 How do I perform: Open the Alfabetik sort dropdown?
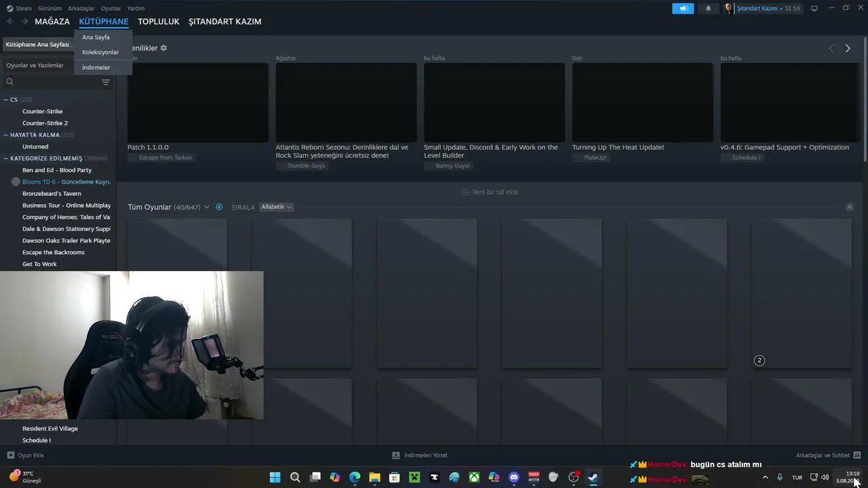pyautogui.click(x=277, y=207)
